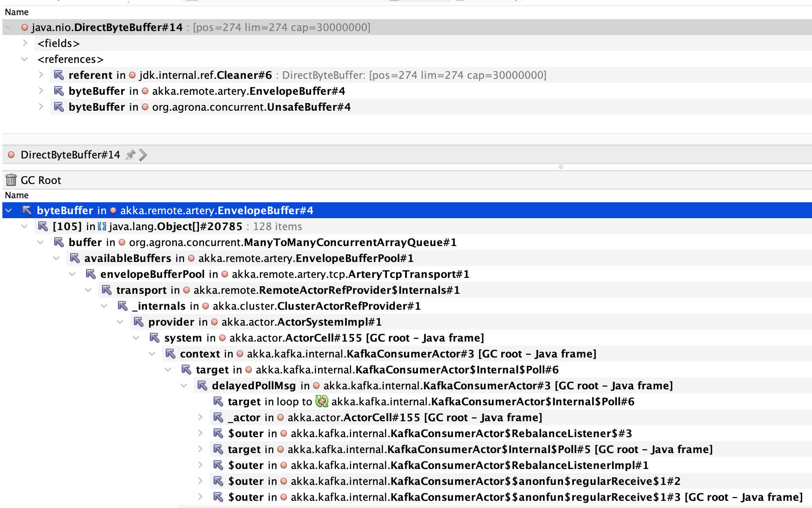This screenshot has height=508, width=812.
Task: Collapse buffer in ManyToManyConcurrentArrayQueue#1 node
Action: point(41,242)
